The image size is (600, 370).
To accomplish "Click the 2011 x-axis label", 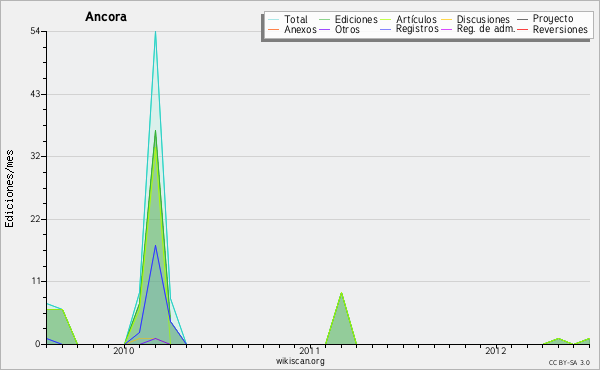I will (x=310, y=351).
